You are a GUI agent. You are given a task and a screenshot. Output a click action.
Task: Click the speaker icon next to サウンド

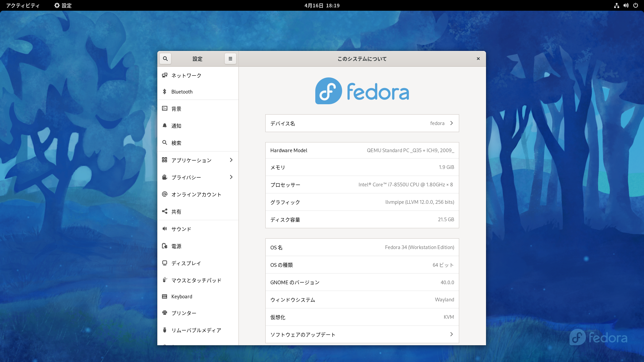pos(164,229)
